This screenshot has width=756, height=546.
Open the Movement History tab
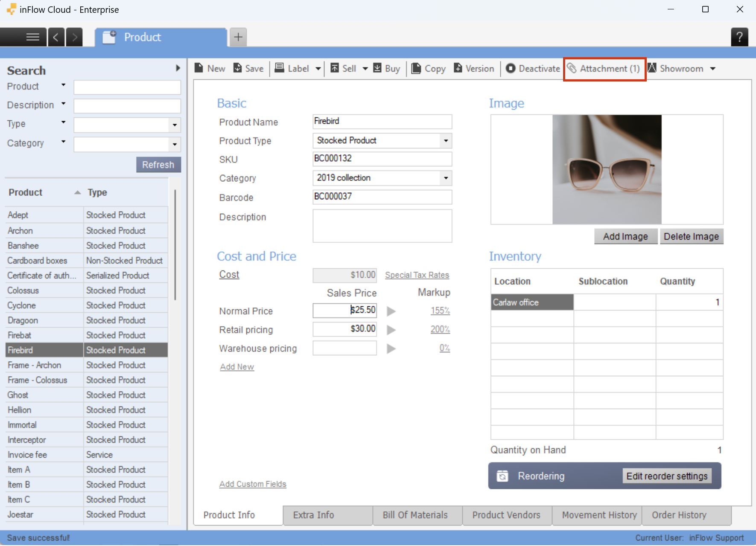(x=599, y=515)
